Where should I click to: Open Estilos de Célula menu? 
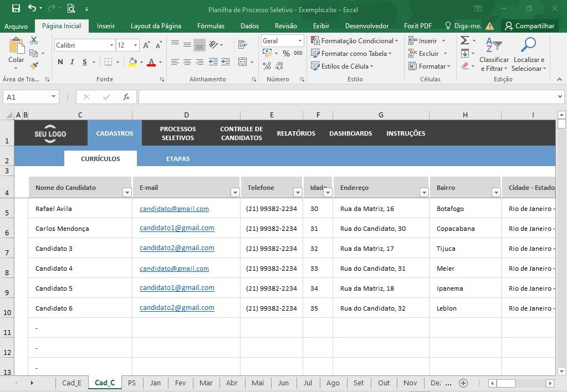pyautogui.click(x=342, y=66)
